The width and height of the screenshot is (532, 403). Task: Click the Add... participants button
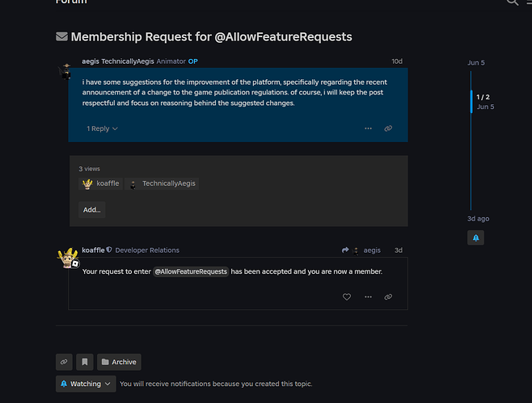click(92, 210)
